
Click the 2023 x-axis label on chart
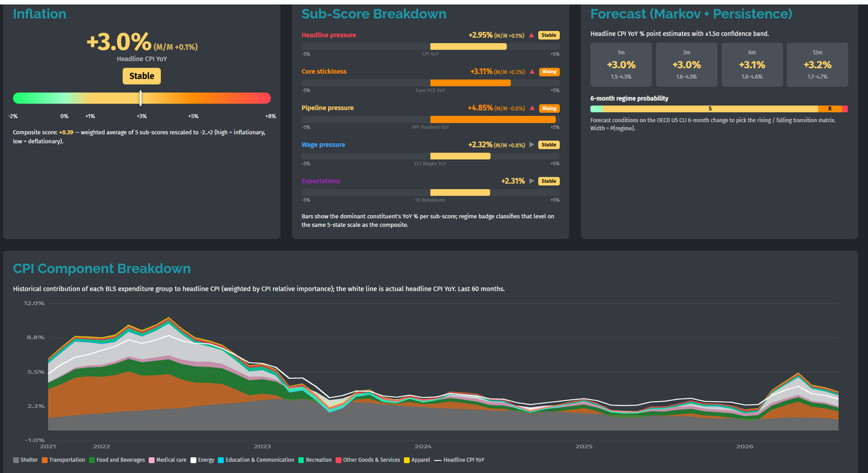click(x=262, y=446)
